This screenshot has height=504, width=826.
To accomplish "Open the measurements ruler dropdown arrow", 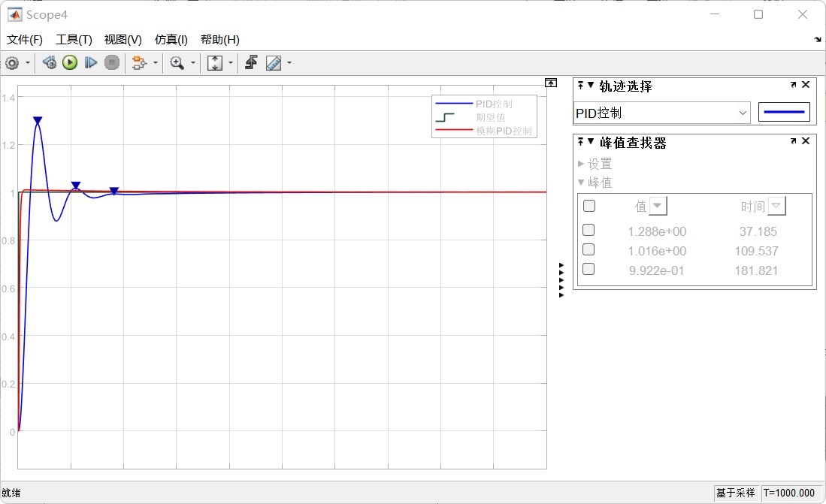I will click(x=289, y=63).
